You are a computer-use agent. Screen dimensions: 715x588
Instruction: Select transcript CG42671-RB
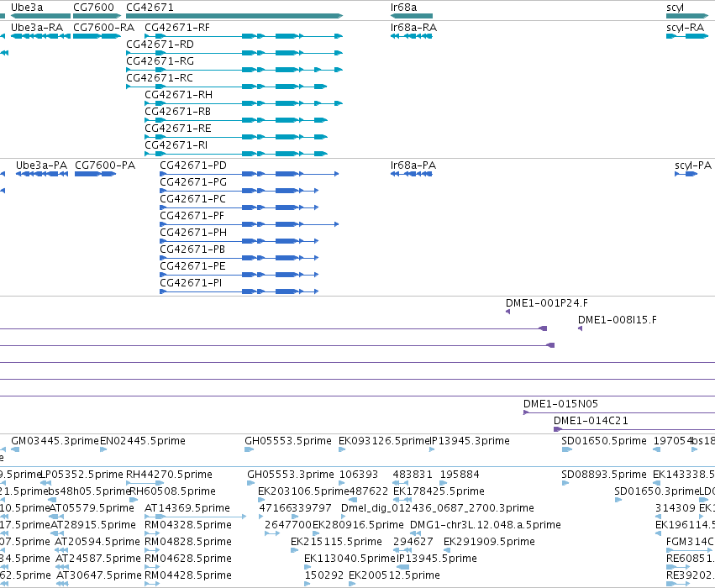click(x=178, y=112)
